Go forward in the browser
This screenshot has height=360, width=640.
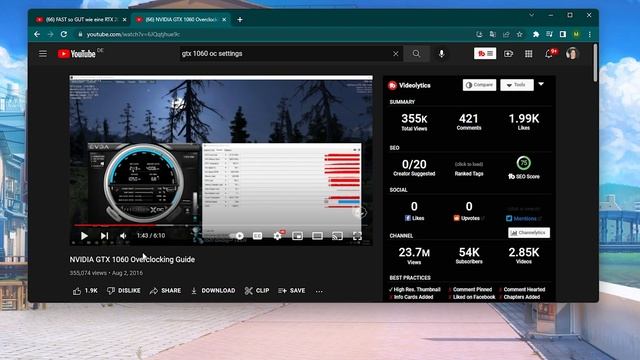[51, 34]
